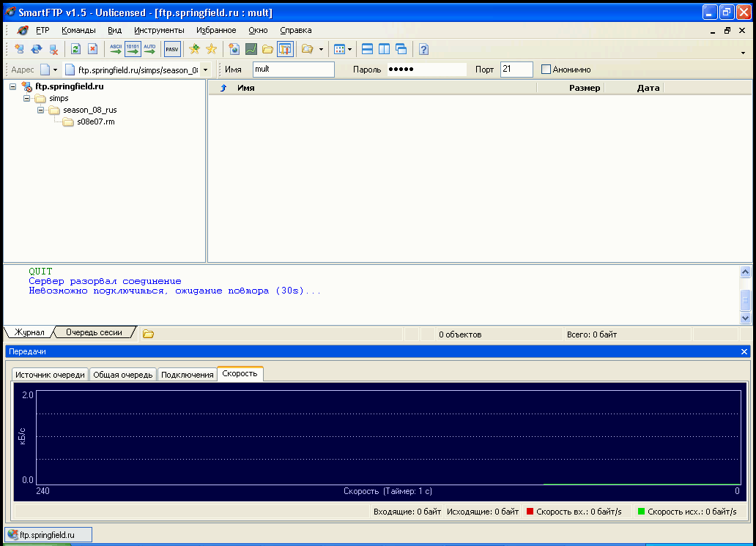Add current site to favorites

click(194, 49)
